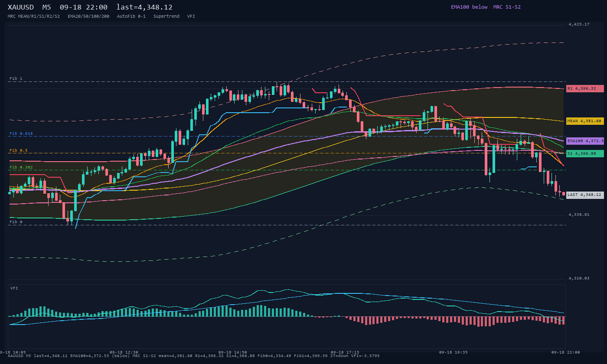Image resolution: width=607 pixels, height=364 pixels.
Task: Click the bottom status summary line
Action: coord(194,356)
